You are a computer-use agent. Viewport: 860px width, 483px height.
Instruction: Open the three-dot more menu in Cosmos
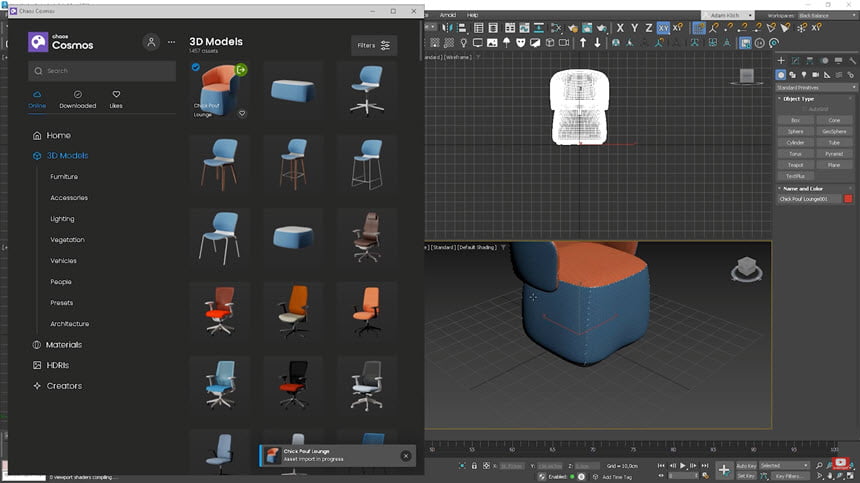[x=172, y=42]
